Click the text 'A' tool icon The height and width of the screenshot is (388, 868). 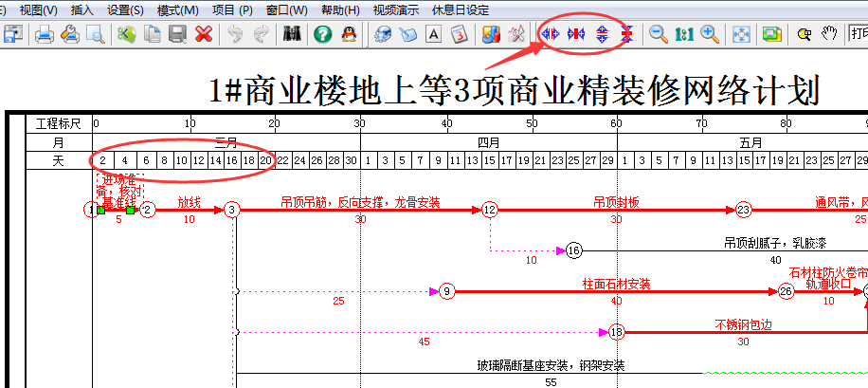point(433,35)
